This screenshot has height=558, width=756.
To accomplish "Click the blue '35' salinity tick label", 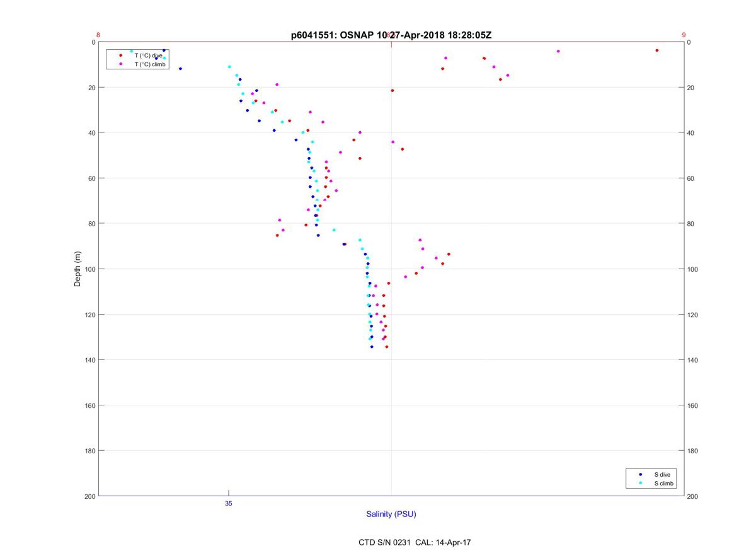I will pos(229,503).
